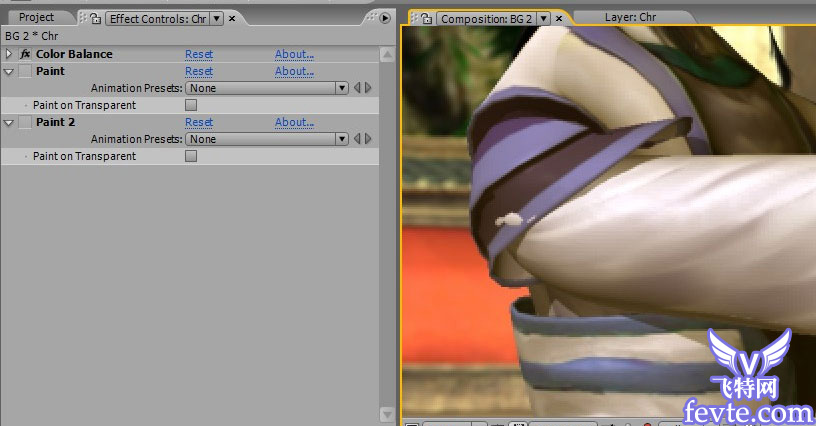Choose next animation preset for Paint 2

[x=368, y=139]
